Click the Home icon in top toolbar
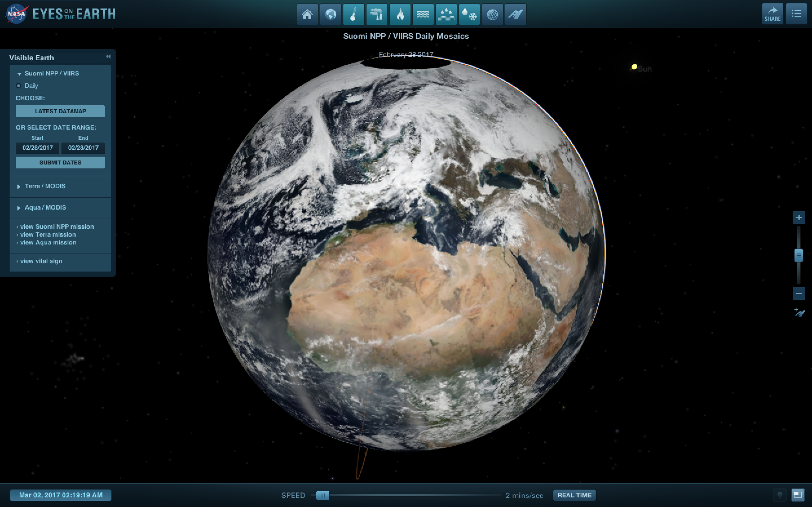 (307, 14)
